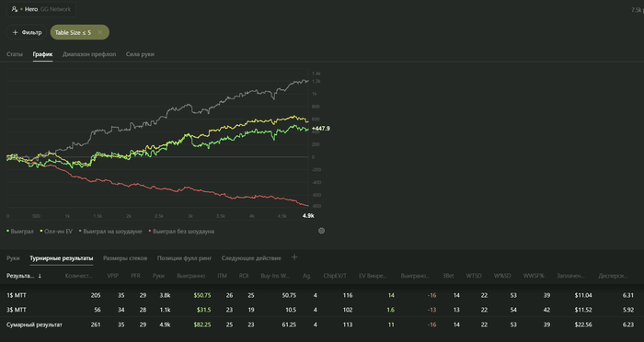Image resolution: width=644 pixels, height=342 pixels.
Task: Click the $31.5 winnings cell
Action: [x=204, y=310]
